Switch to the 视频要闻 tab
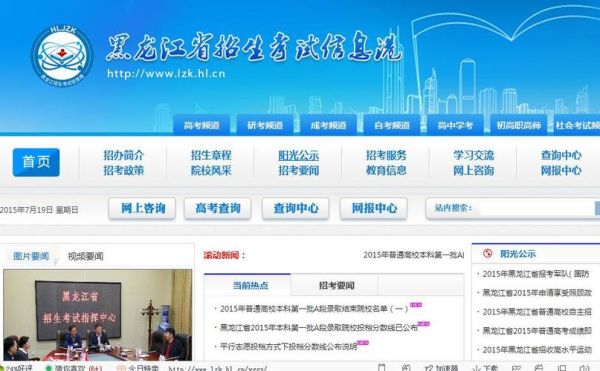This screenshot has height=371, width=600. 85,256
